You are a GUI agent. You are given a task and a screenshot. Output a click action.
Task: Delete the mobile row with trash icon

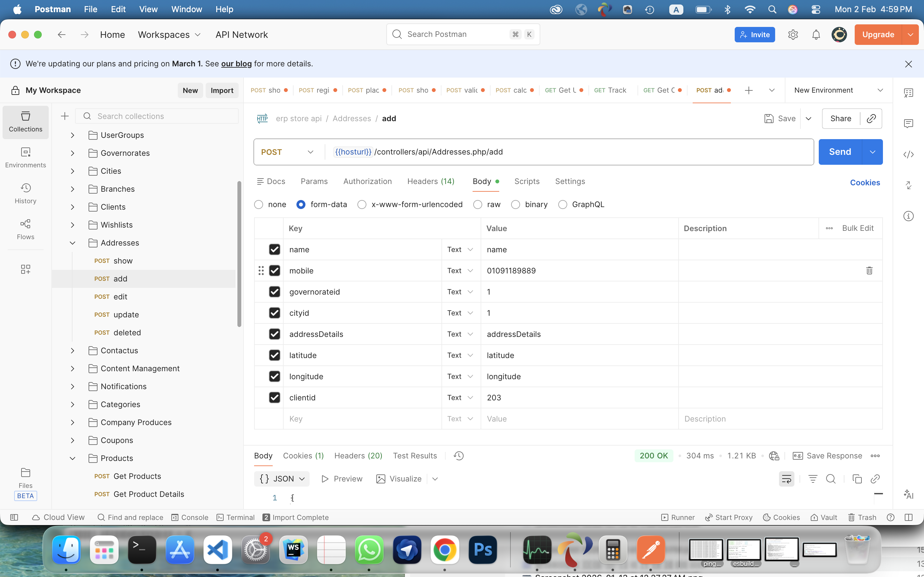click(869, 271)
